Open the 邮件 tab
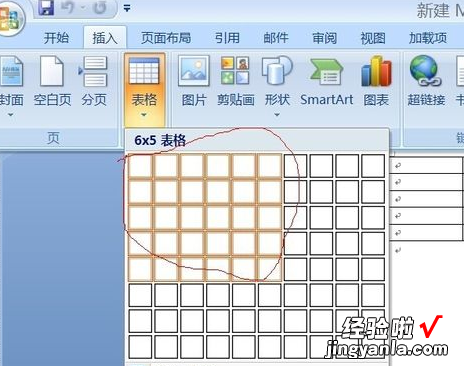This screenshot has width=464, height=366. [x=276, y=38]
